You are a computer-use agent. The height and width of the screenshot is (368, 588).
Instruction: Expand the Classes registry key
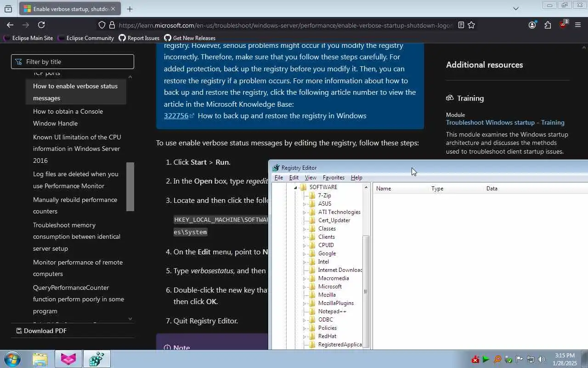tap(304, 229)
